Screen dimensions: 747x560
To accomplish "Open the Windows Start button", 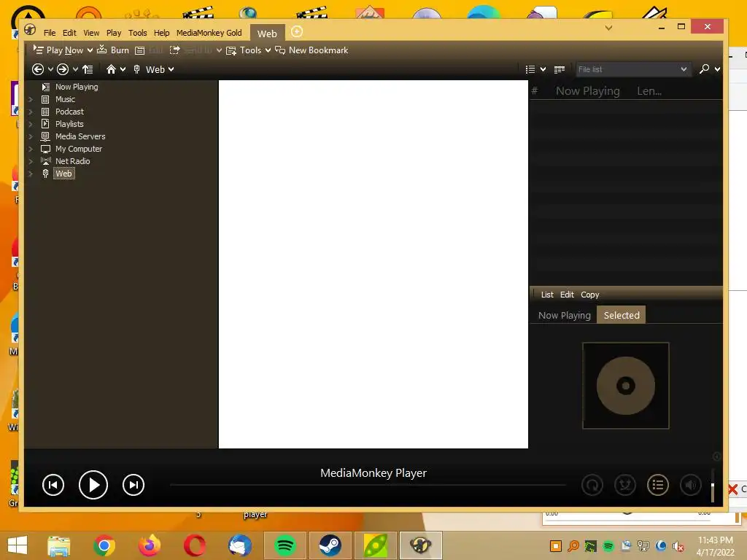I will pyautogui.click(x=18, y=545).
